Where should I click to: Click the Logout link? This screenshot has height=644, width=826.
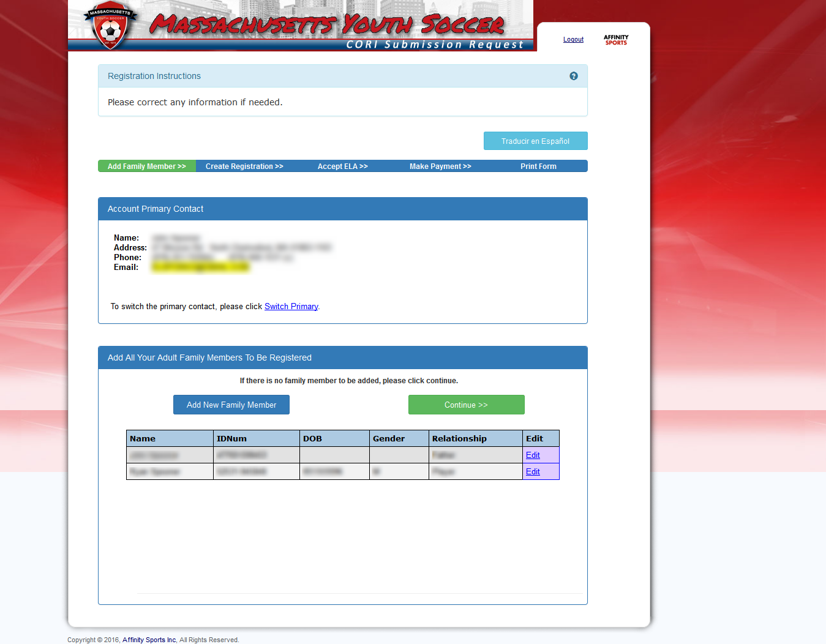573,40
